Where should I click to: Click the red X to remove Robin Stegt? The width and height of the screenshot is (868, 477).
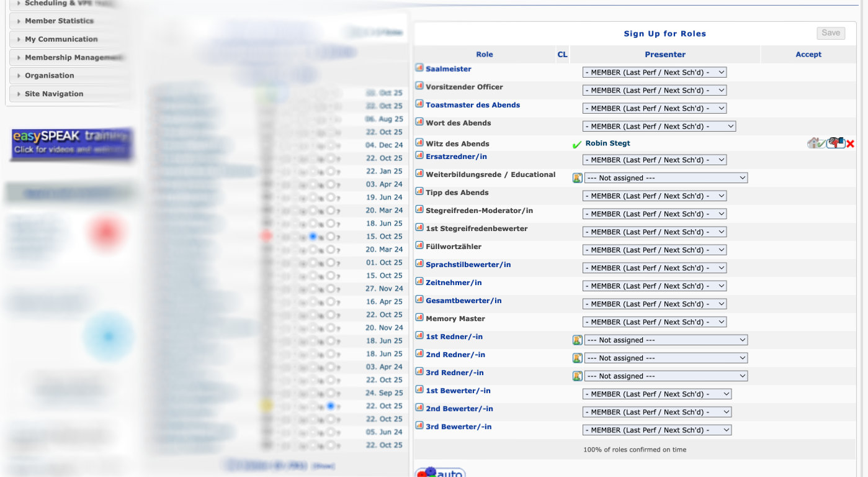[x=850, y=143]
